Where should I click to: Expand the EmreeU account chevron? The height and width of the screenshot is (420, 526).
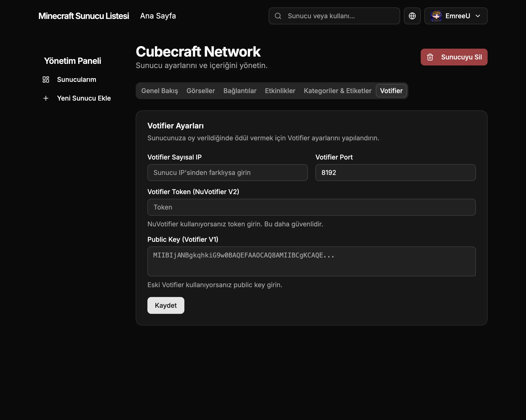coord(478,16)
